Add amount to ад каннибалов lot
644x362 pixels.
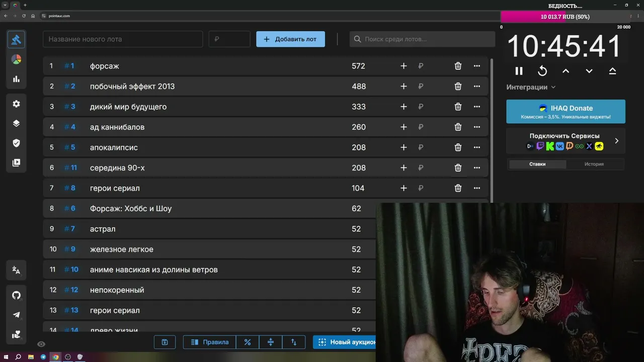click(404, 127)
